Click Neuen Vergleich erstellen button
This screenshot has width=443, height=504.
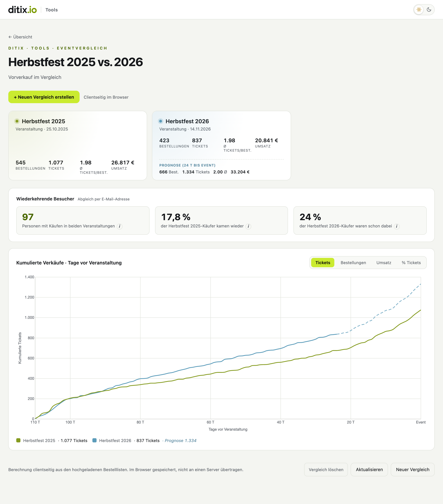[44, 97]
